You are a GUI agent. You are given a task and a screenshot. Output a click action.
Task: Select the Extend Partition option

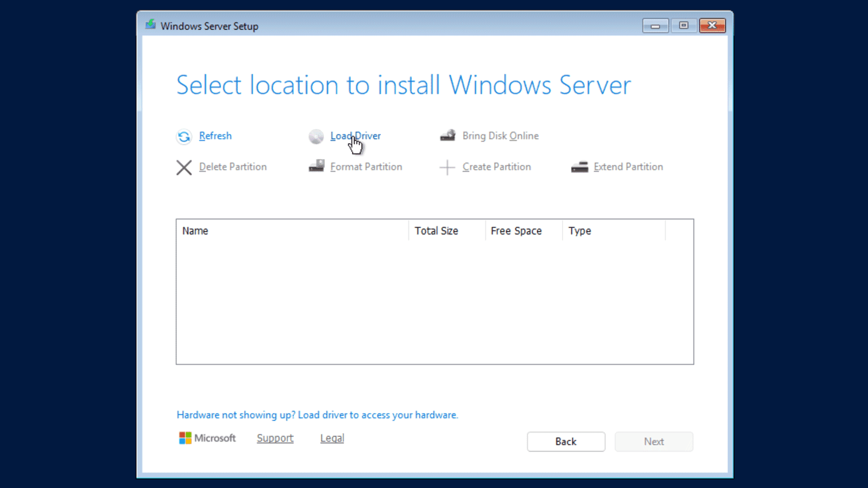point(628,166)
